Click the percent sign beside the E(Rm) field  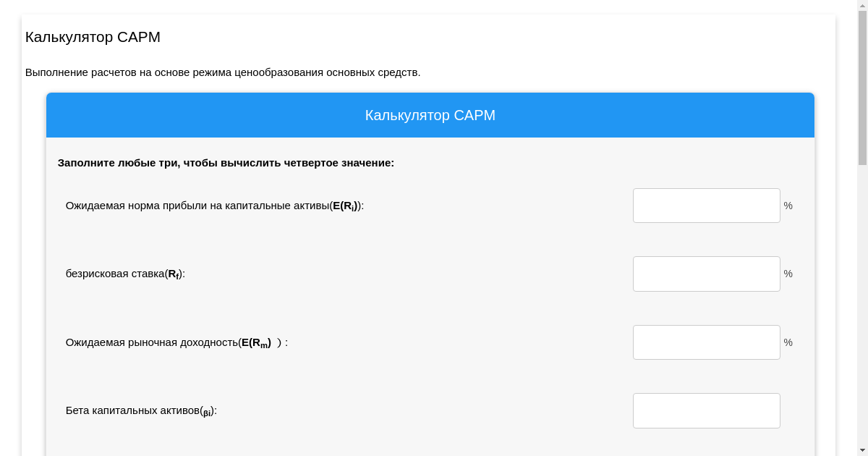[788, 342]
